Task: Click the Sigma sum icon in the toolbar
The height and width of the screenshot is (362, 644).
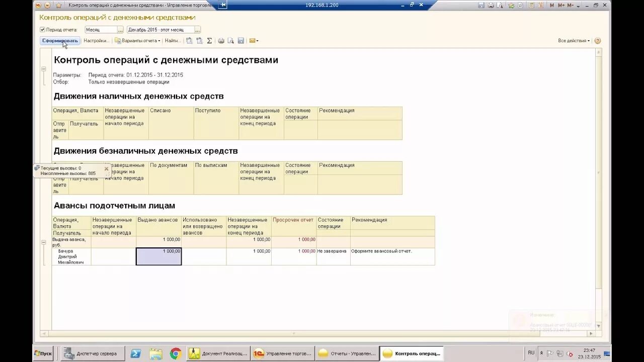Action: (x=209, y=41)
